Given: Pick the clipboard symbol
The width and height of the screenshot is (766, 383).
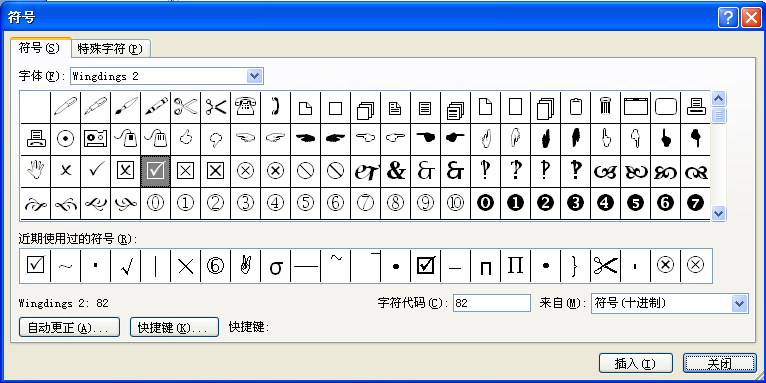Looking at the screenshot, I should point(575,106).
